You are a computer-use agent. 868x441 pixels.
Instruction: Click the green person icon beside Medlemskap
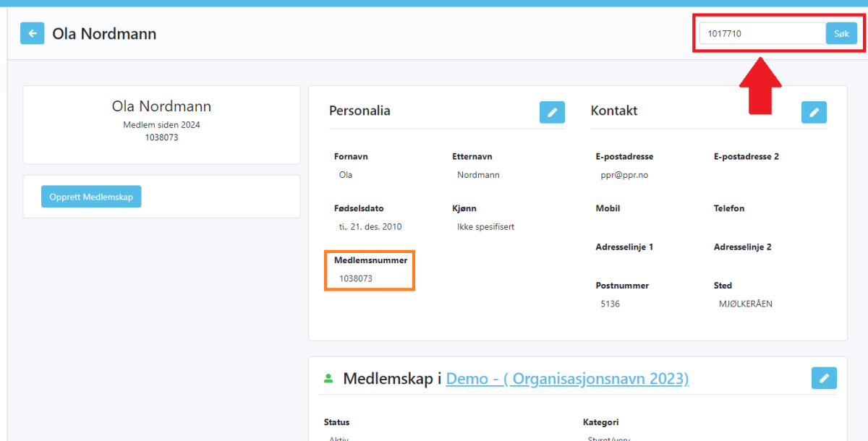(328, 378)
